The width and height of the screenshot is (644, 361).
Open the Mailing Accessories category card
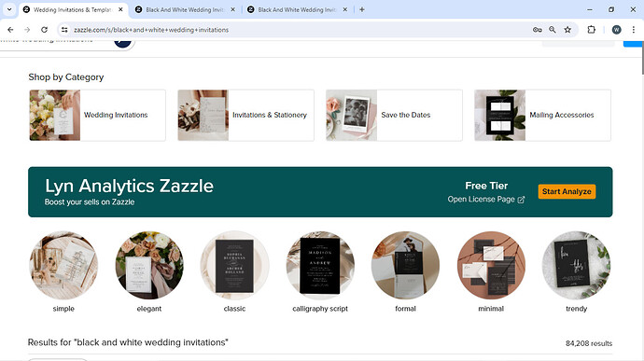pyautogui.click(x=542, y=115)
